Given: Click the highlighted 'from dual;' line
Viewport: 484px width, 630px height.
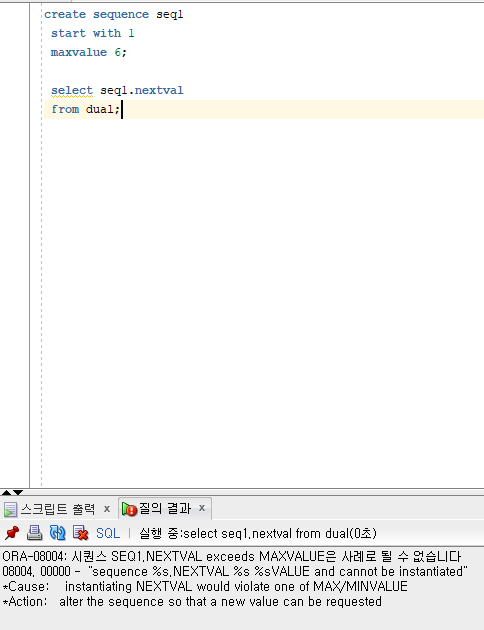Looking at the screenshot, I should coord(263,109).
